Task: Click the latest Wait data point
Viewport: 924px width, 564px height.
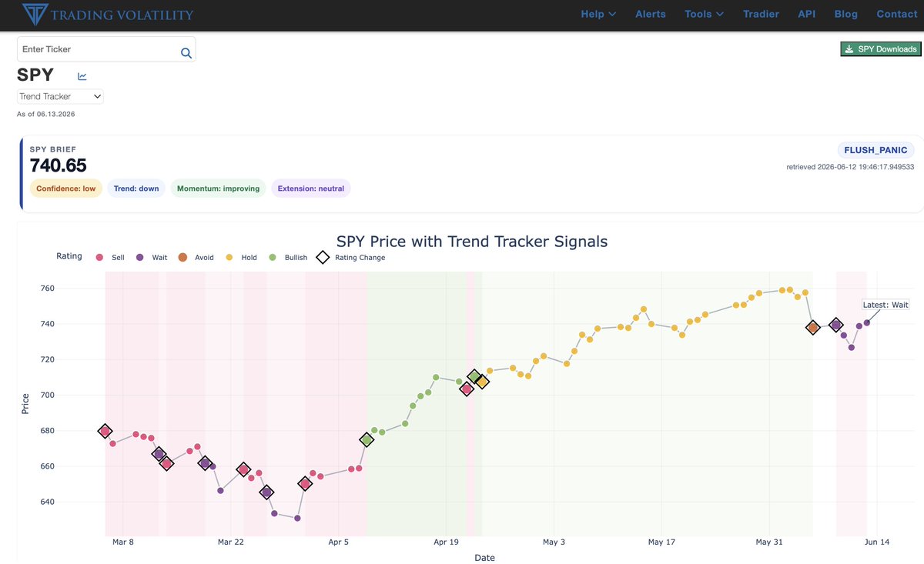Action: (867, 323)
